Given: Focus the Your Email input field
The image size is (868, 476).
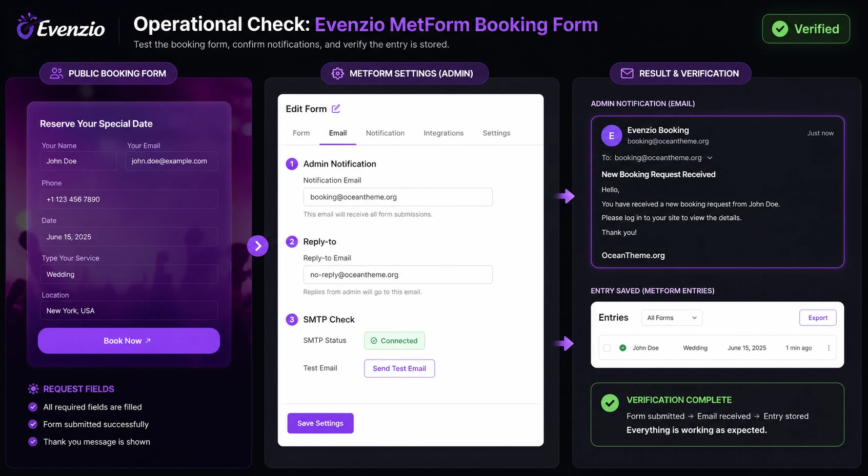Looking at the screenshot, I should tap(171, 161).
